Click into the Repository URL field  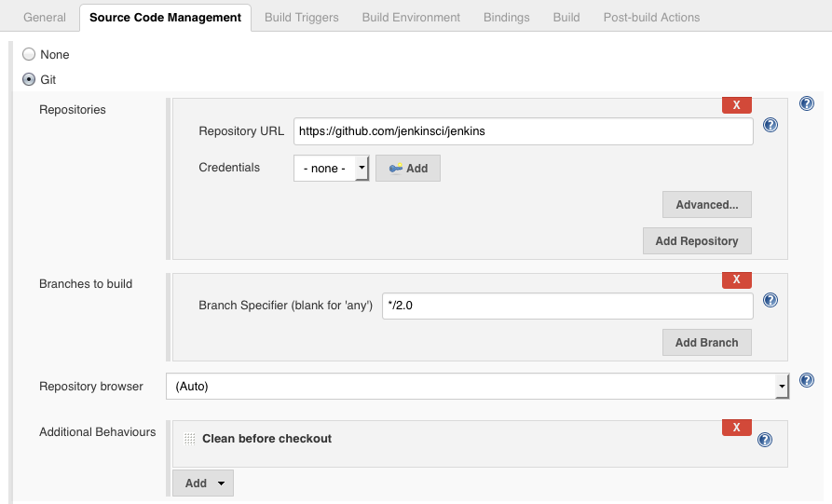click(x=523, y=131)
